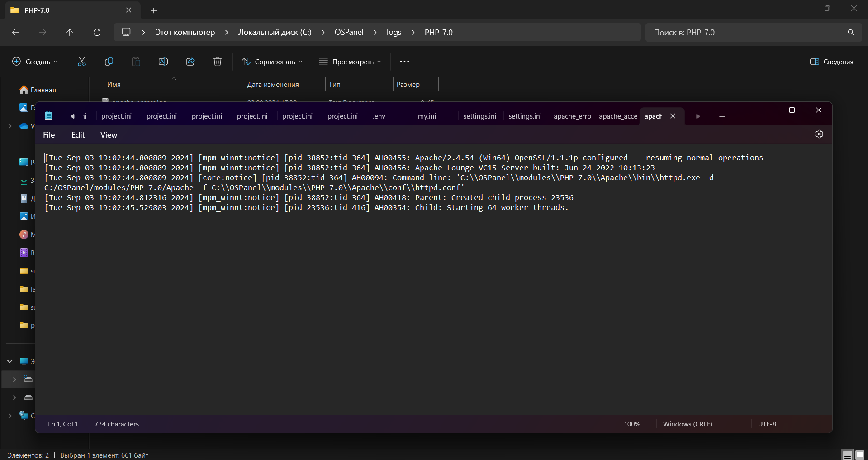Switch to the apache_erro tab in Notepad
Viewport: 868px width, 460px height.
click(572, 116)
